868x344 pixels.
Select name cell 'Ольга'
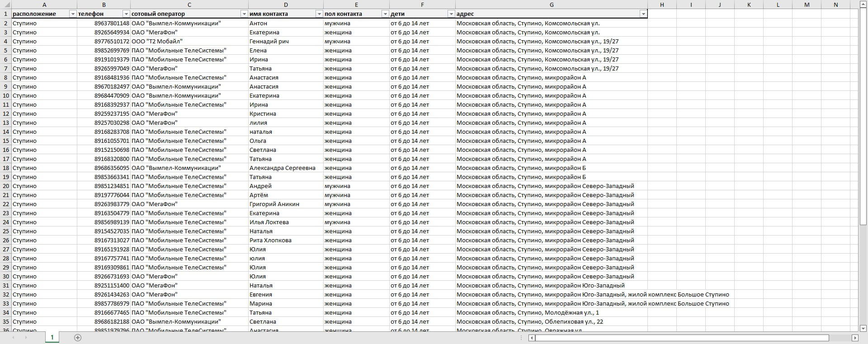click(286, 141)
